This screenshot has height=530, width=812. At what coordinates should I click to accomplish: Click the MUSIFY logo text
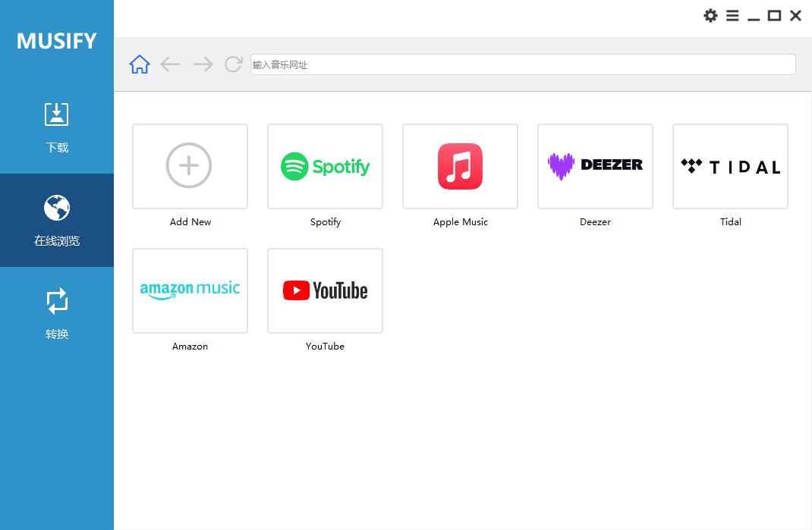click(57, 40)
